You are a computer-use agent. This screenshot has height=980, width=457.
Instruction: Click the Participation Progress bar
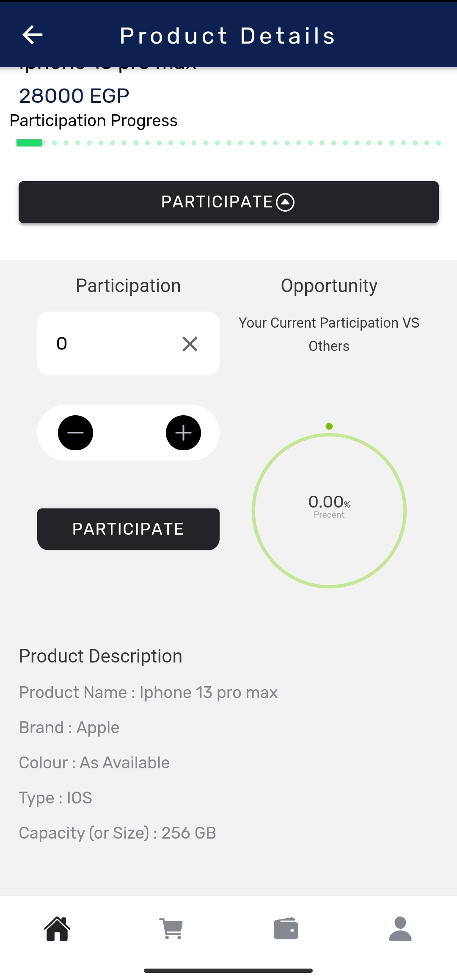click(x=228, y=143)
